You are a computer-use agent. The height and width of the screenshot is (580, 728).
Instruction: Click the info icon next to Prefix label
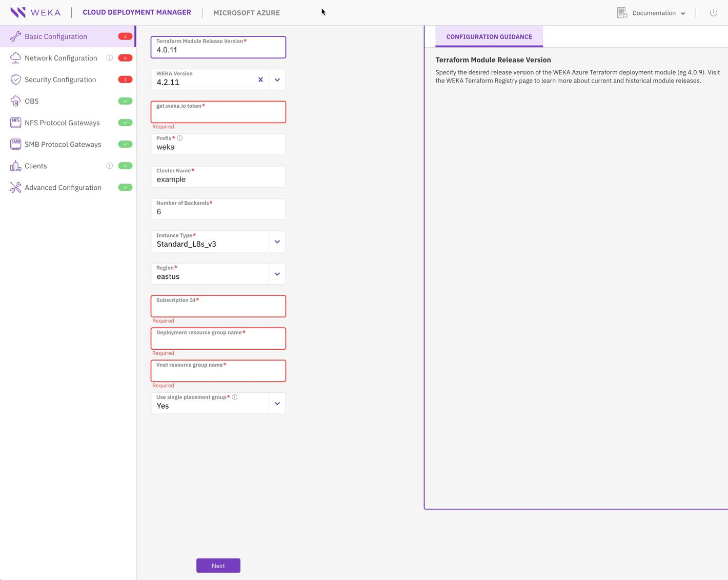pos(180,138)
